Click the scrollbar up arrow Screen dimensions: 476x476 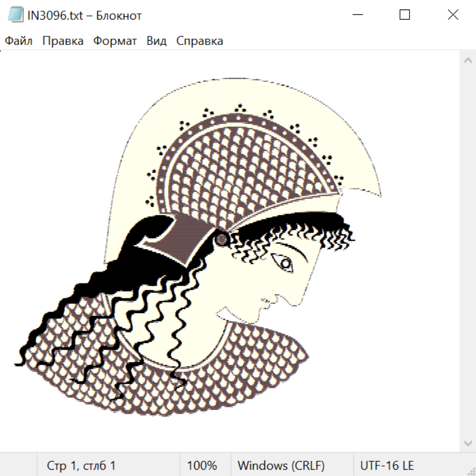[x=468, y=61]
